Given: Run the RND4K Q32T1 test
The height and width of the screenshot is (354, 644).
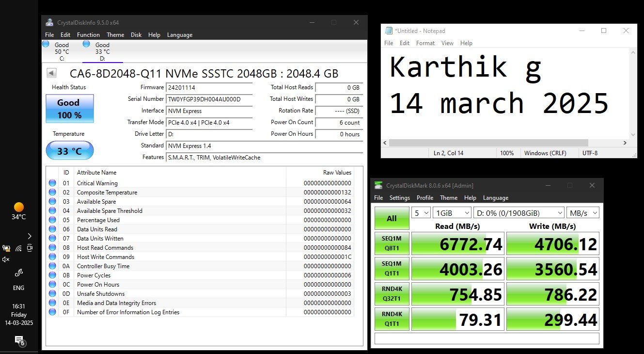Looking at the screenshot, I should [x=392, y=294].
